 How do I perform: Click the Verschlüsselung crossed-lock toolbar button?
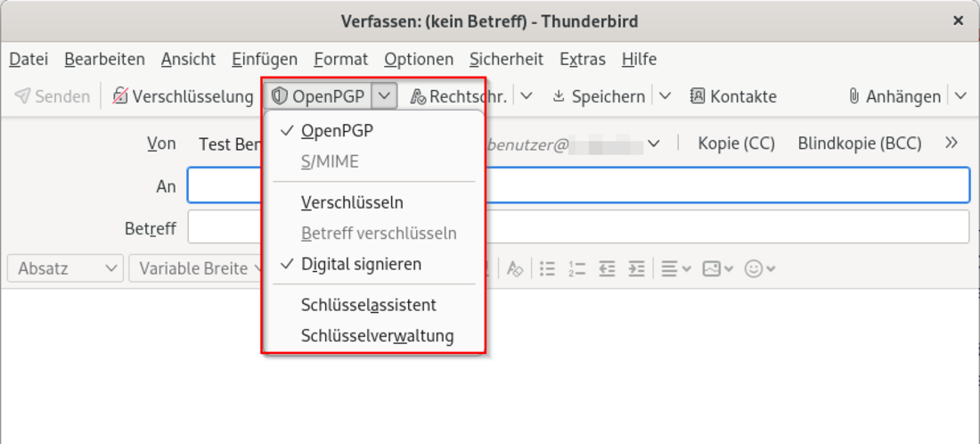183,96
